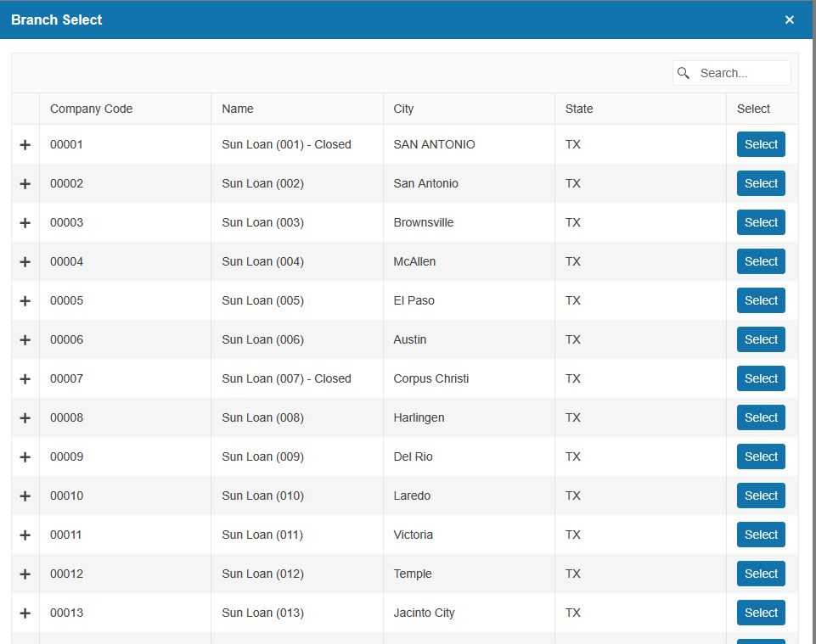Click city cell Harlingen

469,417
